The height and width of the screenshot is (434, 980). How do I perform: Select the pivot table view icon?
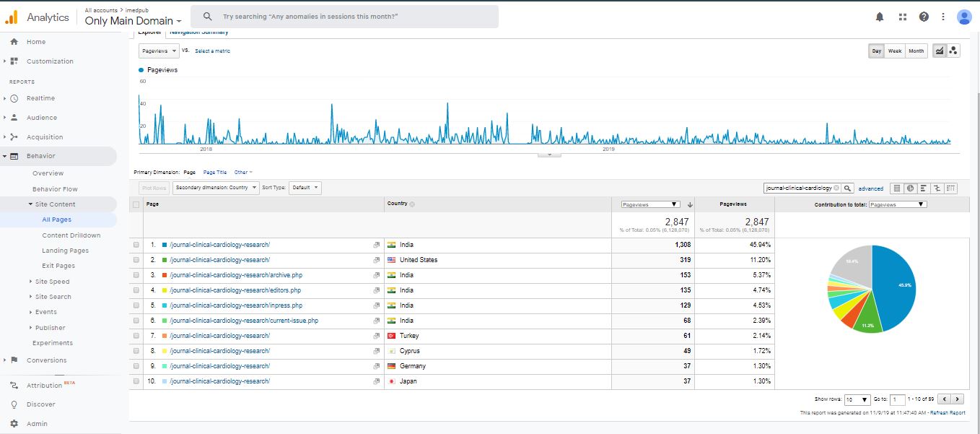coord(951,188)
